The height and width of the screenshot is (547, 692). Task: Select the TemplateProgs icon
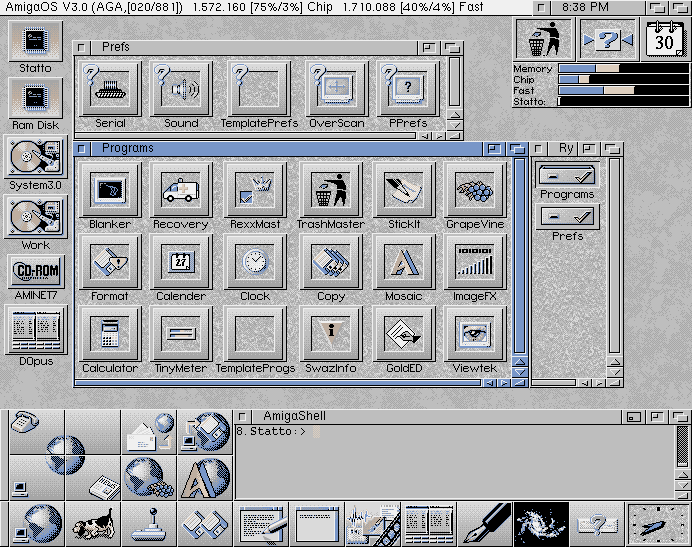[255, 334]
